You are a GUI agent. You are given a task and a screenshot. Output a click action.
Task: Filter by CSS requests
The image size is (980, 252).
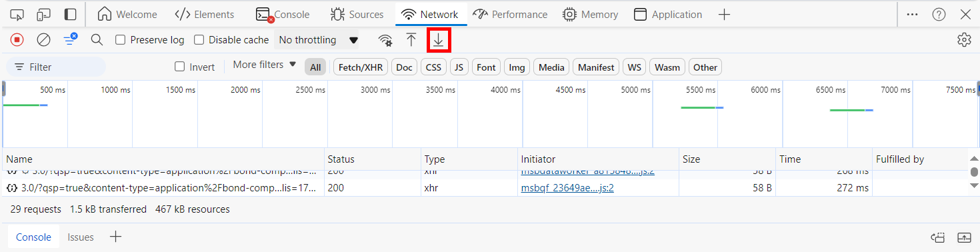[433, 67]
